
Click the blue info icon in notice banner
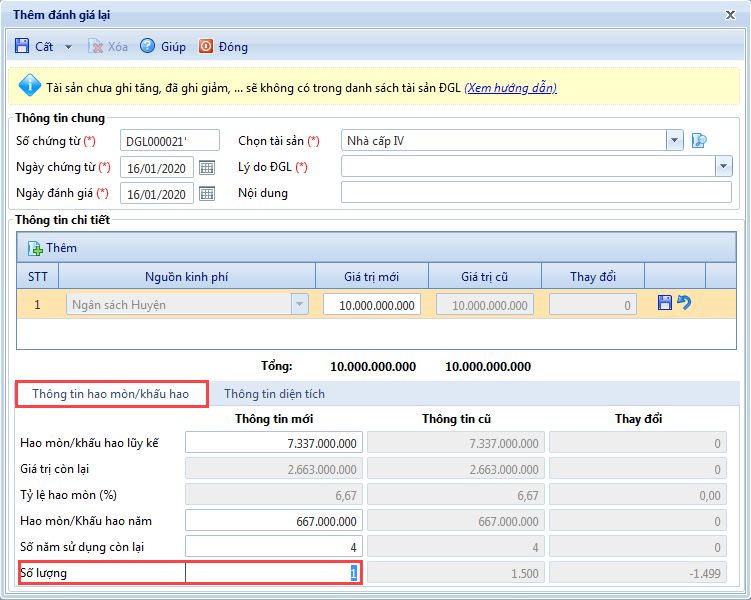[x=29, y=86]
